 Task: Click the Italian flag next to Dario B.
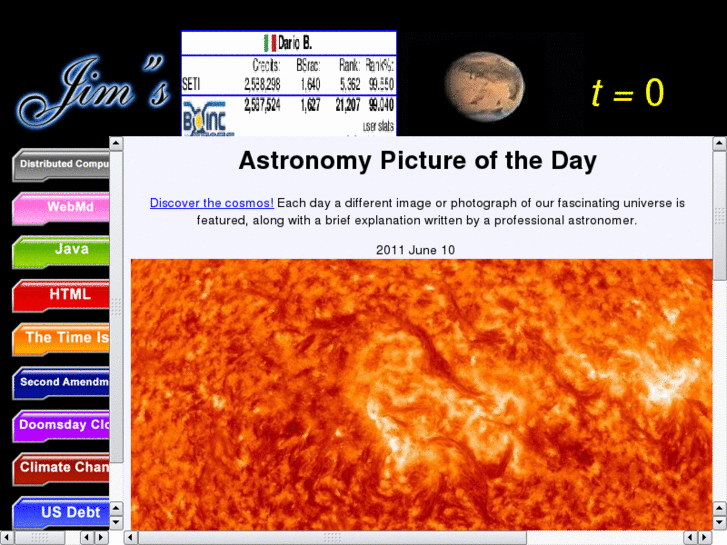coord(269,43)
